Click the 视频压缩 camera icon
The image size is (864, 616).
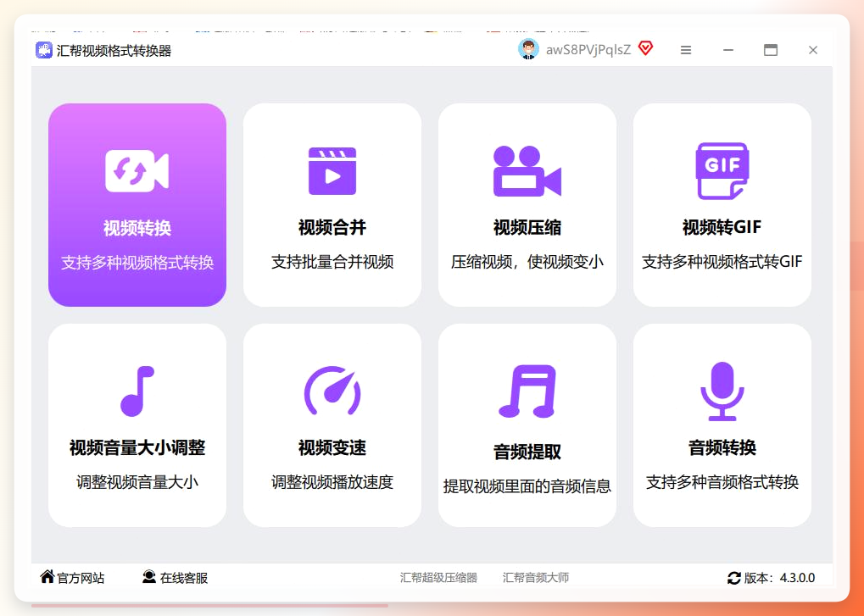527,171
